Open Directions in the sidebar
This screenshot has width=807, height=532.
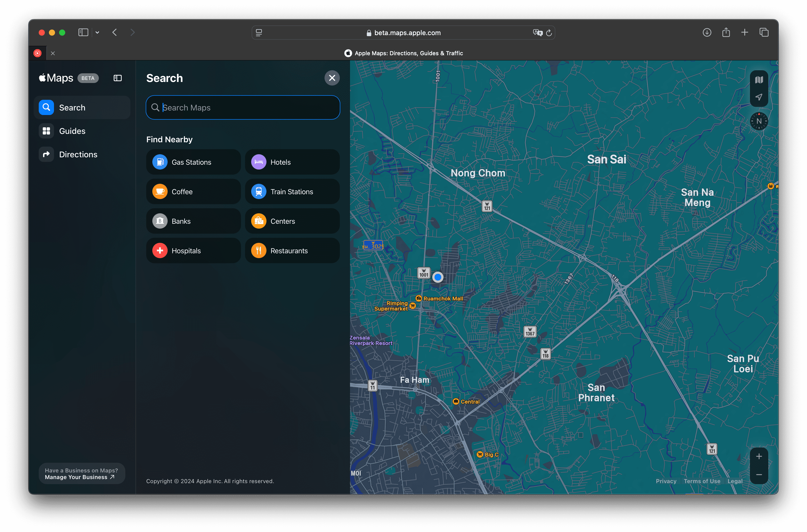pos(78,154)
